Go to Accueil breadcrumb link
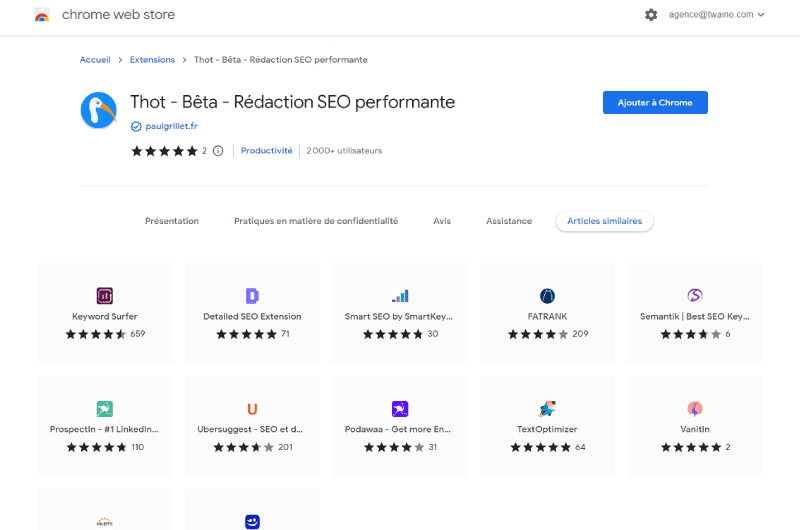This screenshot has width=800, height=530. pos(95,60)
